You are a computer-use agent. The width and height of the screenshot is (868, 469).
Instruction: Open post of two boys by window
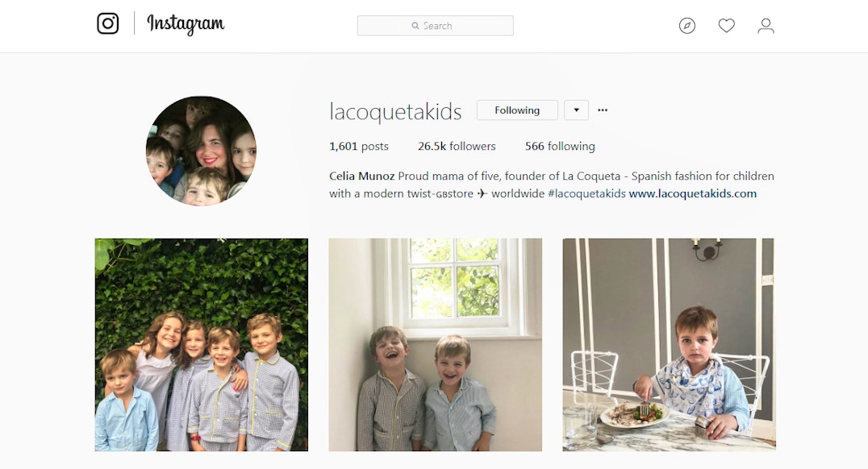(435, 345)
